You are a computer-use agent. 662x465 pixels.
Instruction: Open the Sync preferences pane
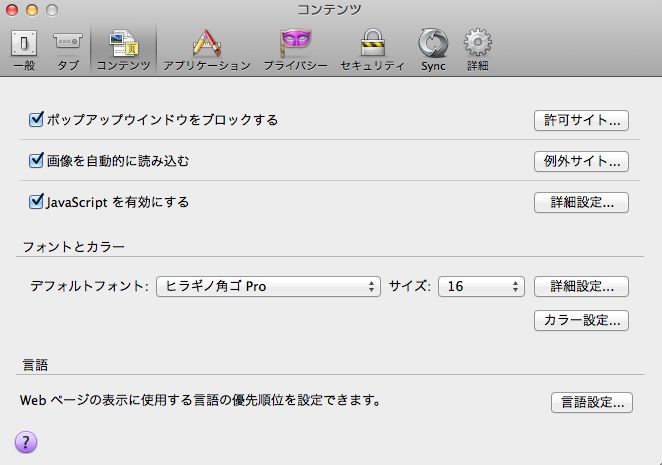click(x=432, y=48)
